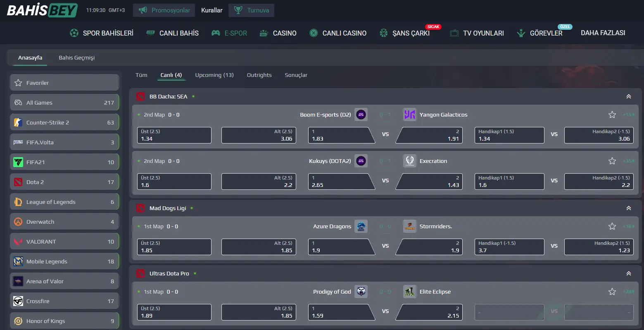Open ŞANS ÇARKI in main navigation
644x330 pixels.
(x=404, y=33)
